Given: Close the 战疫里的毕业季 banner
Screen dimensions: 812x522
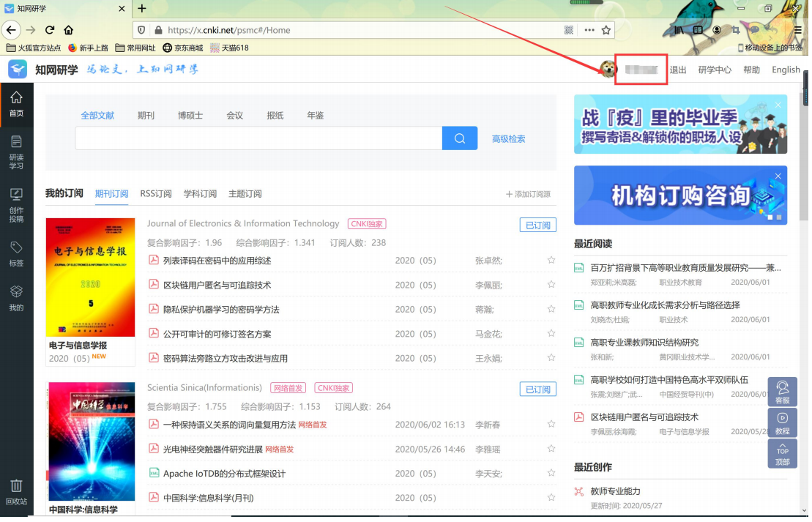Looking at the screenshot, I should point(778,105).
